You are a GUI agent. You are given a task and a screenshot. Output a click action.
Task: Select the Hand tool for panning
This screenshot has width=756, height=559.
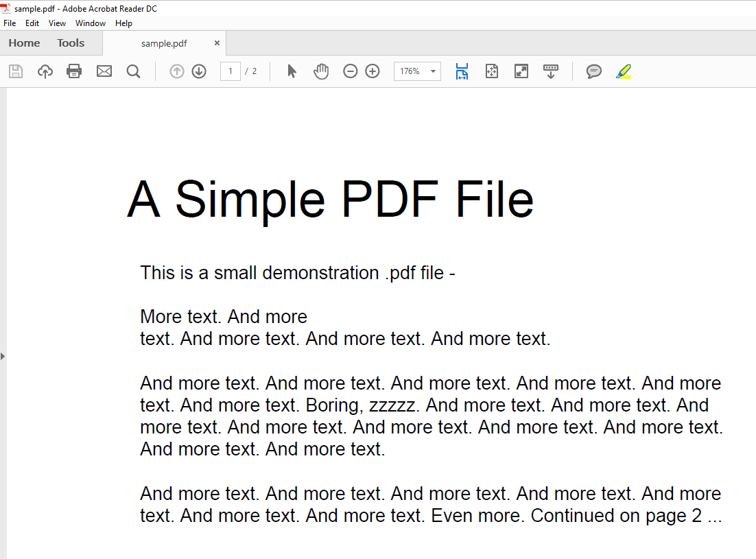click(x=320, y=71)
